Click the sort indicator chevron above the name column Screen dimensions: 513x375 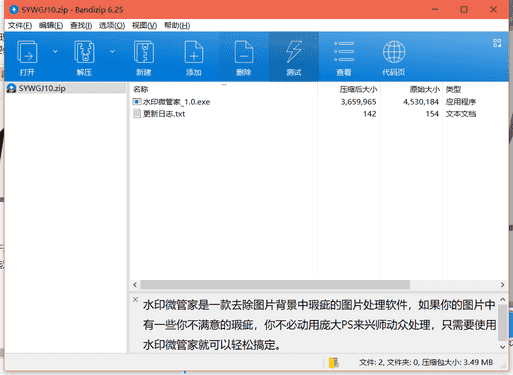pos(224,85)
